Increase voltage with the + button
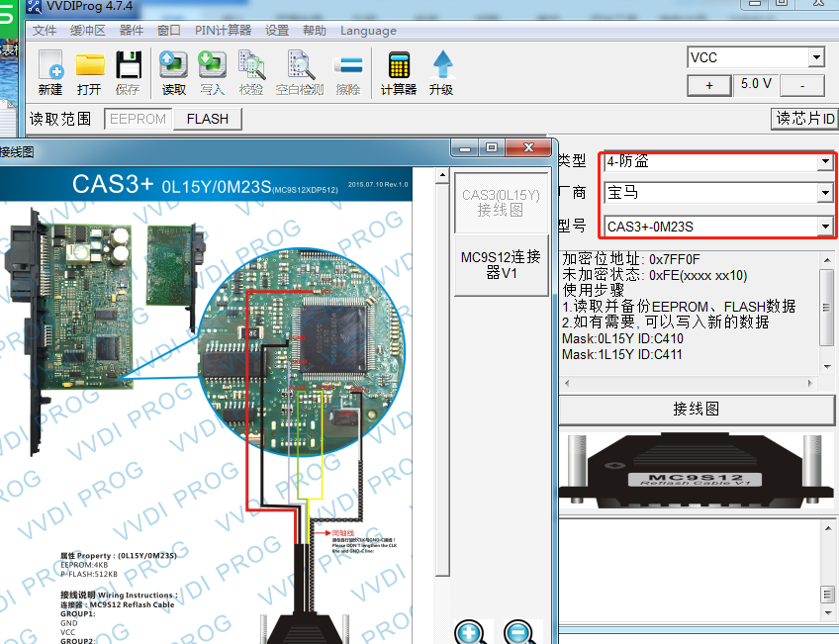Viewport: 839px width, 644px height. pos(709,85)
